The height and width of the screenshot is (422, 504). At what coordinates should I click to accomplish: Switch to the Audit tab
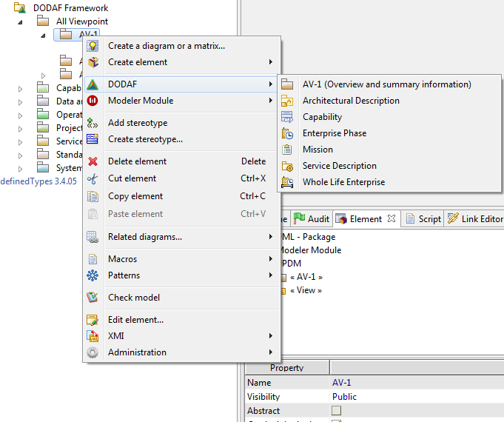[312, 219]
